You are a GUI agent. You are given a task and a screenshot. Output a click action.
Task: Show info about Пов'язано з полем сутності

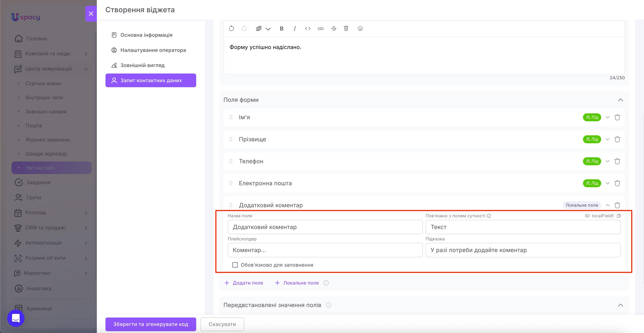(489, 216)
